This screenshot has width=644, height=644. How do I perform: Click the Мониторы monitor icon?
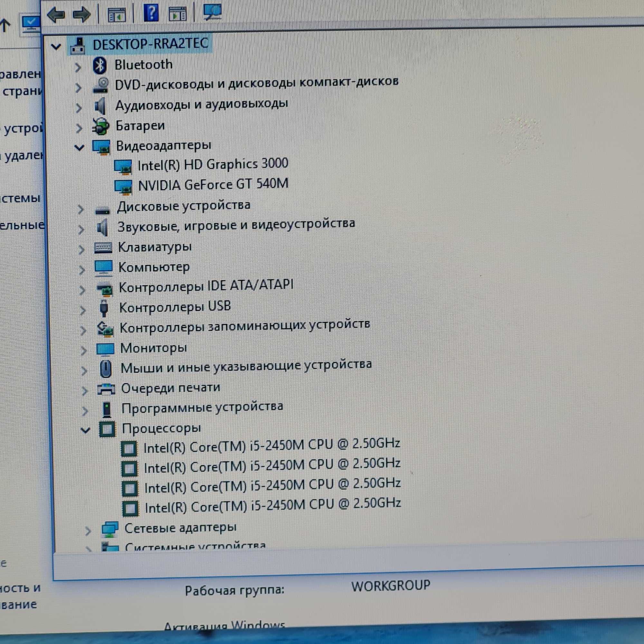(x=105, y=349)
